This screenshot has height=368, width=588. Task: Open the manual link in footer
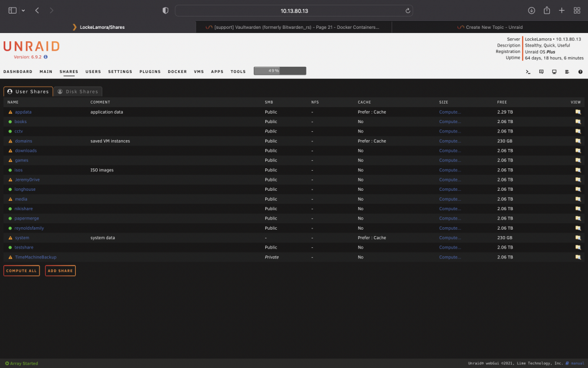pyautogui.click(x=575, y=363)
